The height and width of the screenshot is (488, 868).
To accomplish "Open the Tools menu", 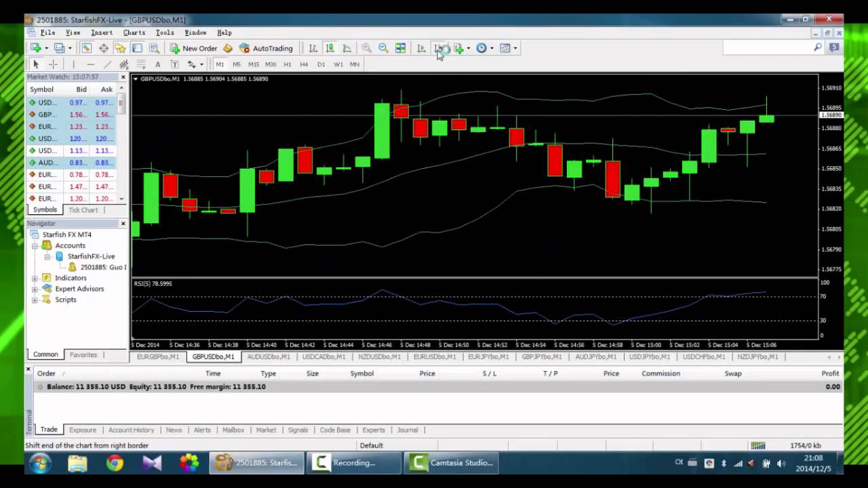I will pyautogui.click(x=165, y=33).
